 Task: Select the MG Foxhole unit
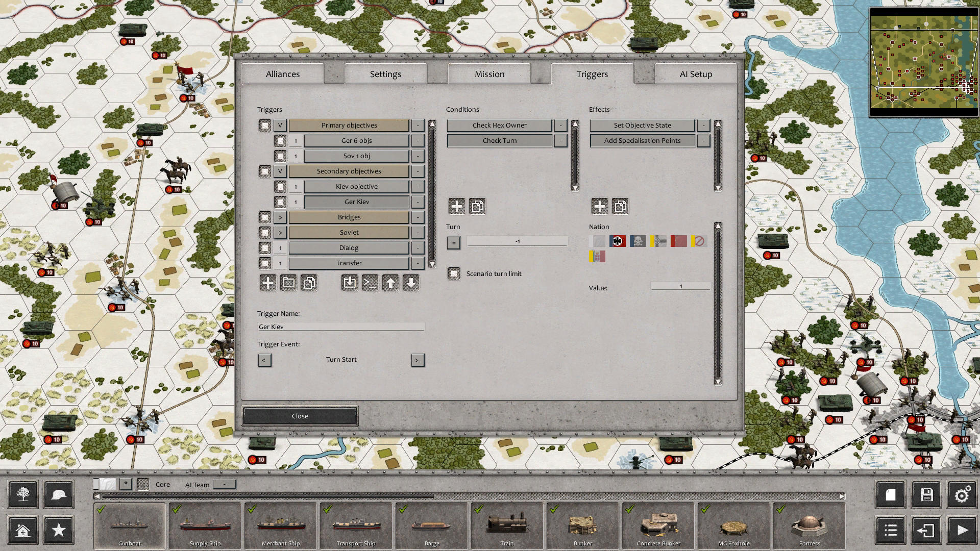[x=734, y=525]
